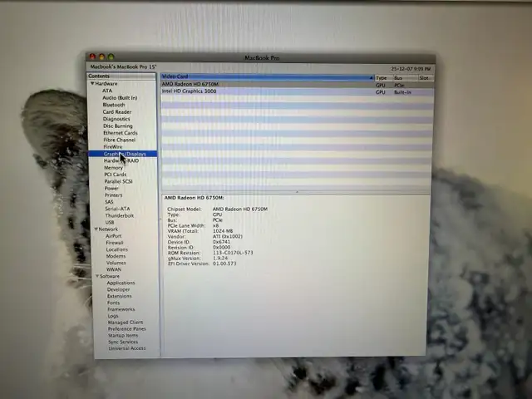
Task: Open Diagnostics in the sidebar
Action: coord(116,119)
